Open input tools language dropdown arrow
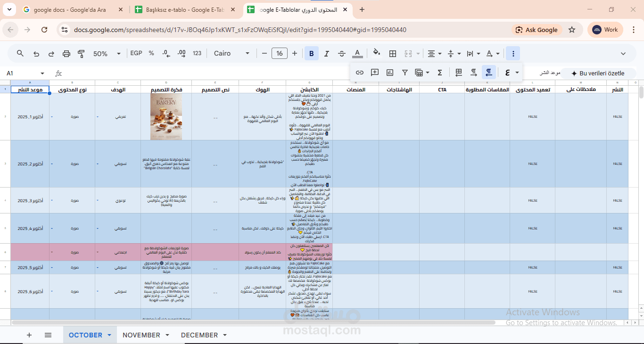Image resolution: width=644 pixels, height=344 pixels. click(x=517, y=73)
